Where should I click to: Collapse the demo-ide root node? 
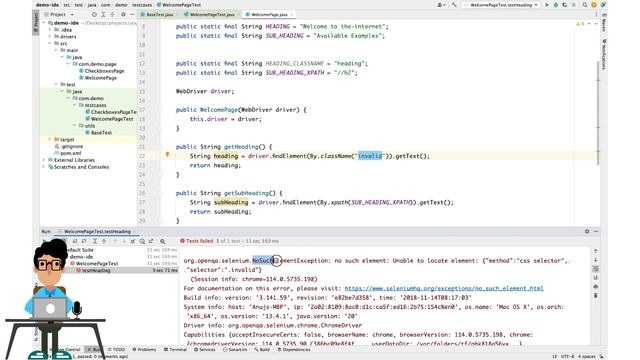click(44, 23)
